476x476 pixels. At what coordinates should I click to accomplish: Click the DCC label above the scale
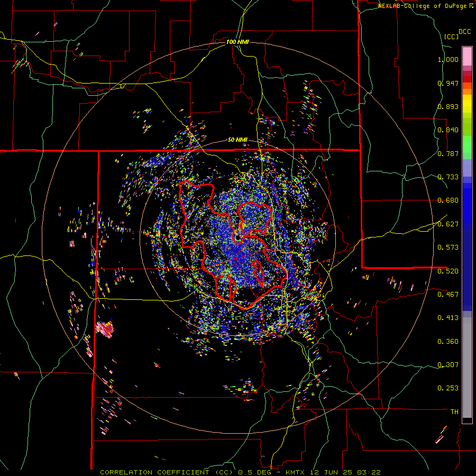point(464,32)
